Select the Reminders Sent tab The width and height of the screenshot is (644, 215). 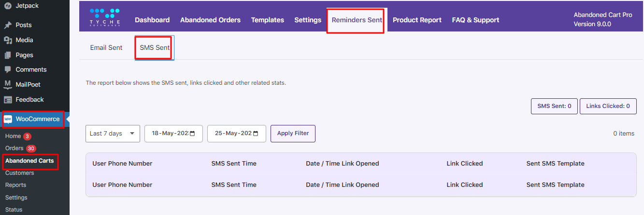point(357,20)
